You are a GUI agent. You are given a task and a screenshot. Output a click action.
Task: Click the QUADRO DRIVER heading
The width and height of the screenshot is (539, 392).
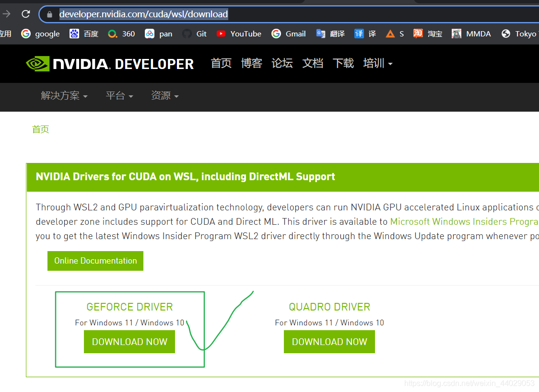pyautogui.click(x=329, y=307)
